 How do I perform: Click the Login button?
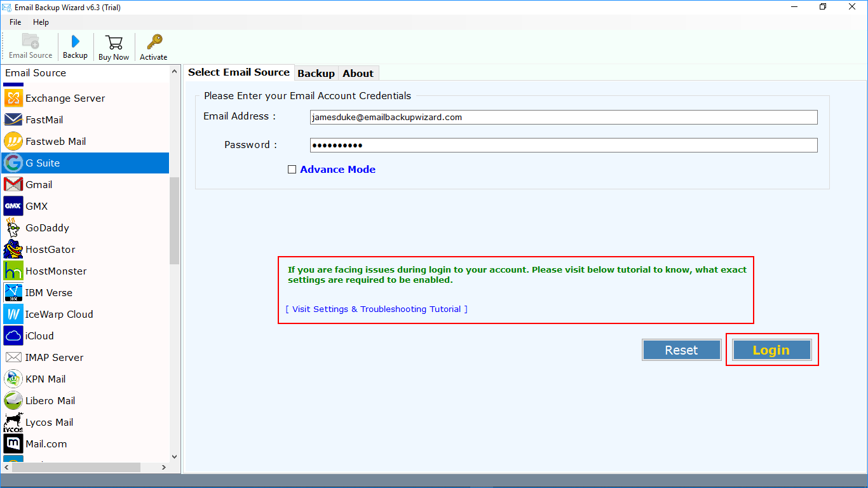[771, 350]
